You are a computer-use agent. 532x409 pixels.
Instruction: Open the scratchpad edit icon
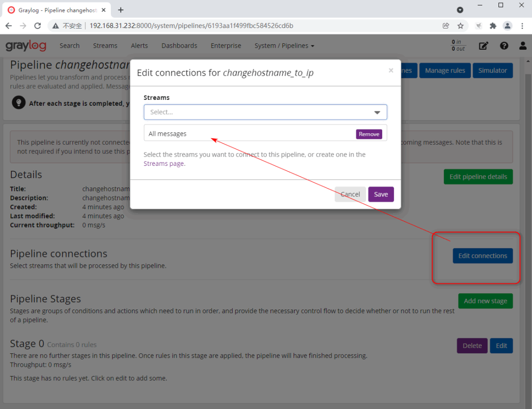(x=484, y=46)
